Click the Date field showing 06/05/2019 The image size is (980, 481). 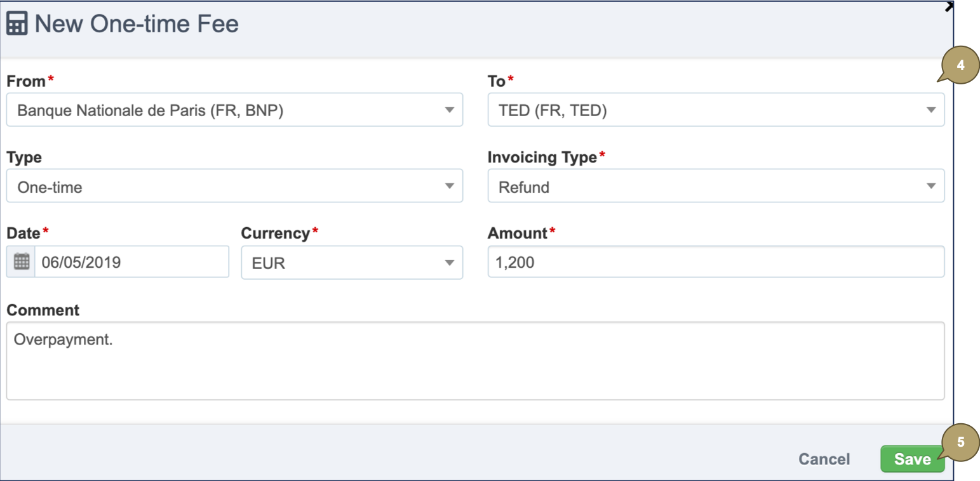click(x=131, y=262)
